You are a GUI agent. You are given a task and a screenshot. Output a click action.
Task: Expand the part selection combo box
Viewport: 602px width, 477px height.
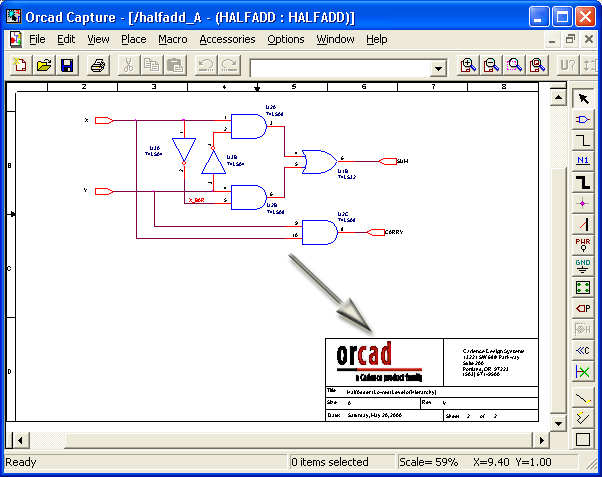tap(438, 67)
